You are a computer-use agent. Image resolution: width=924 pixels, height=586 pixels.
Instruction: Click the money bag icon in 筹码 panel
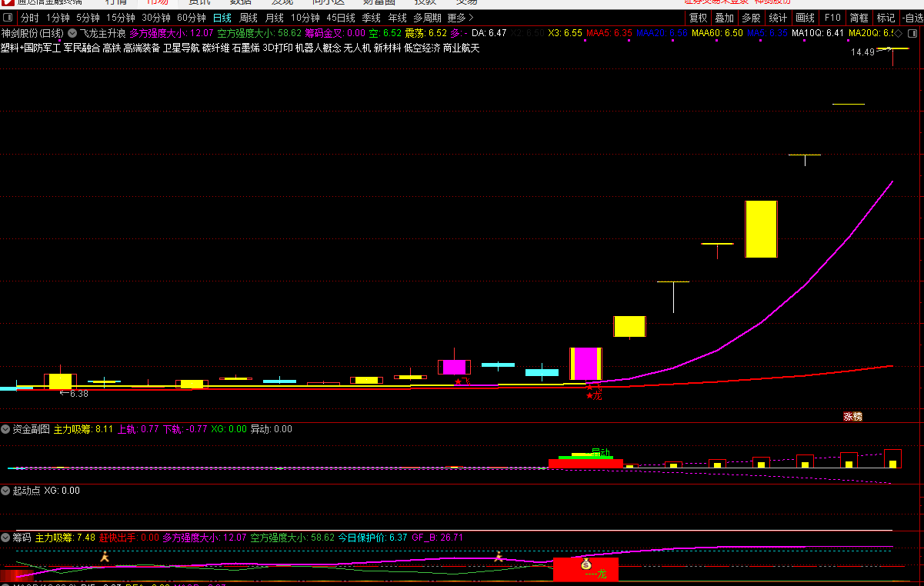click(x=587, y=564)
